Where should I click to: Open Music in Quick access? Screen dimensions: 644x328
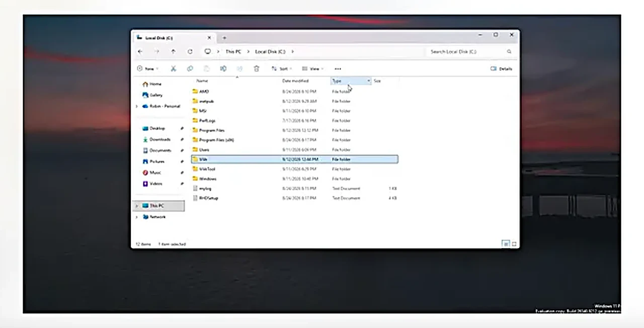click(155, 173)
